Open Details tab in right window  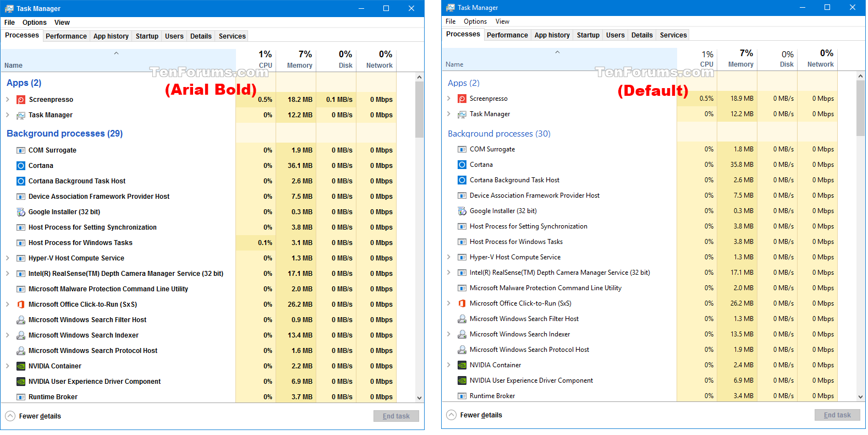[642, 35]
